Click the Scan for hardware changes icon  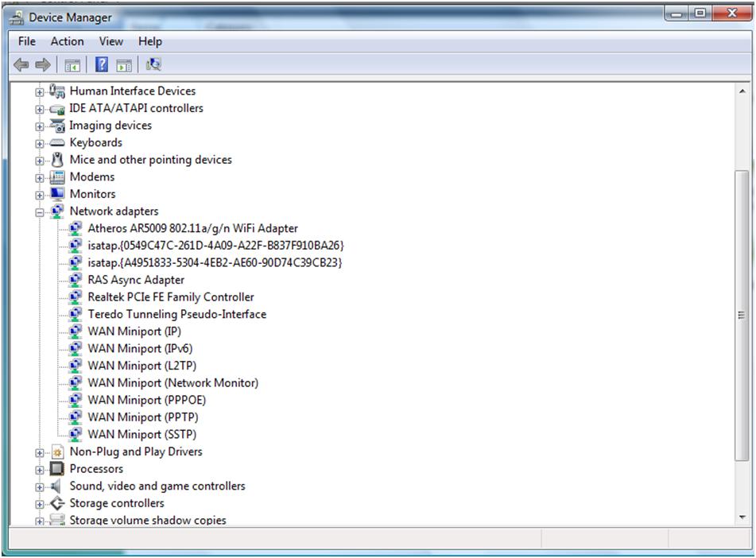click(x=153, y=64)
